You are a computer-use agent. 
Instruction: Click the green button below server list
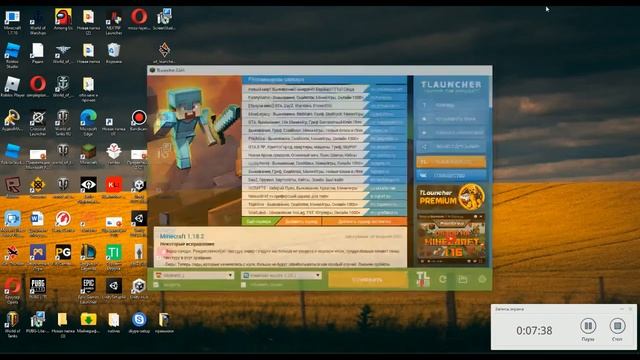coord(260,221)
